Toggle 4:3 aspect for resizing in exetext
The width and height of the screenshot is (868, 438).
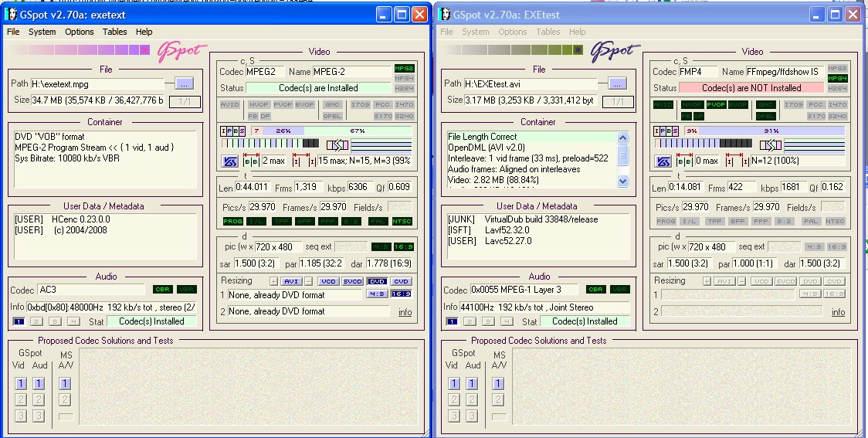coord(377,294)
